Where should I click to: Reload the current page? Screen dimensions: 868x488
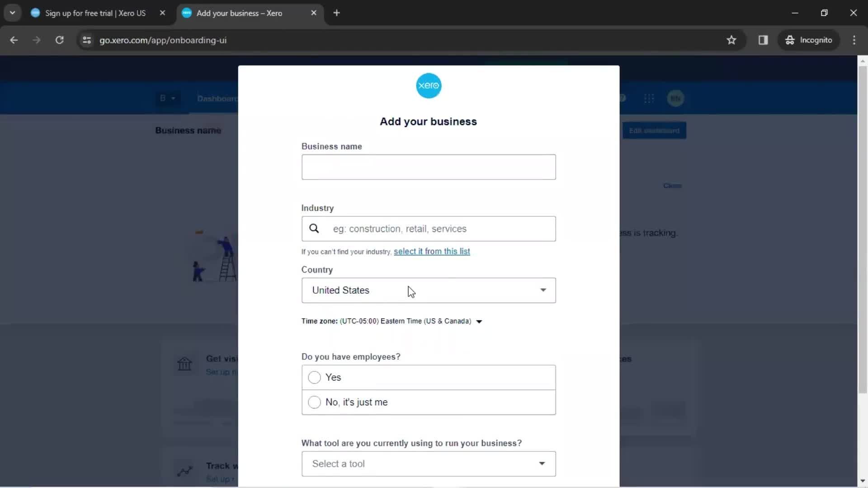pyautogui.click(x=59, y=40)
